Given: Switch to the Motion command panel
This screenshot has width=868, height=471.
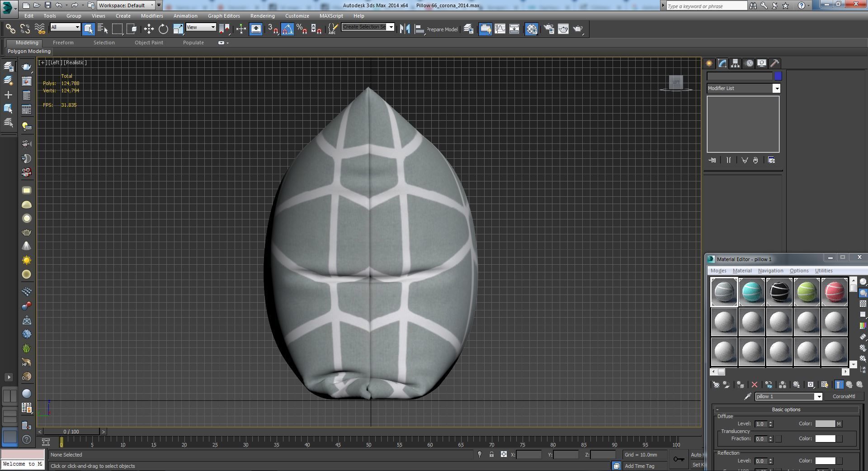Looking at the screenshot, I should click(x=749, y=63).
